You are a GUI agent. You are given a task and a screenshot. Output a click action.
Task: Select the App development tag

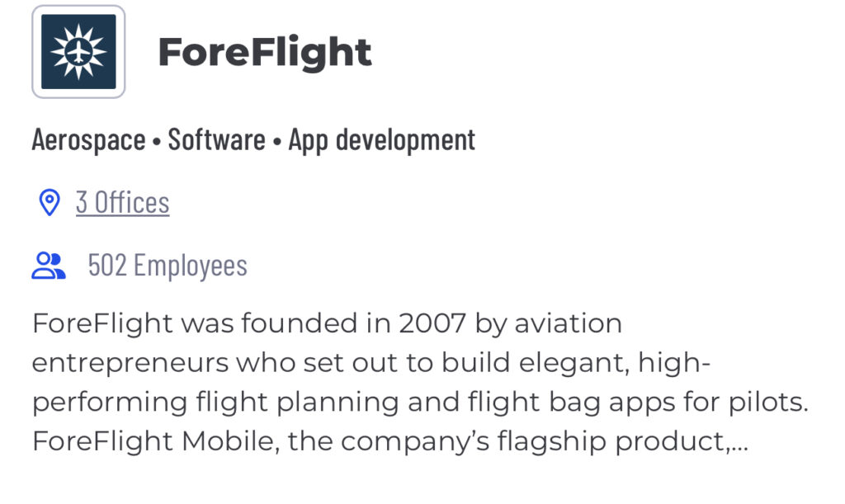(x=382, y=140)
